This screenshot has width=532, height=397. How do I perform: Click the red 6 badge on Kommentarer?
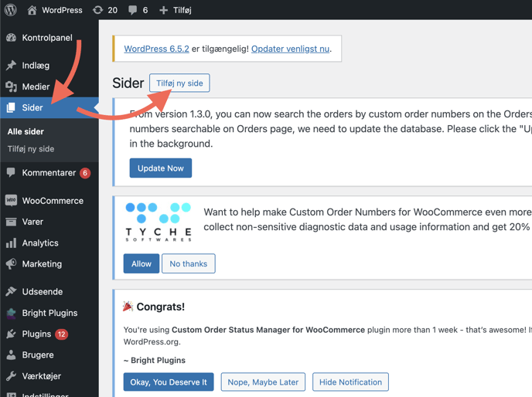(x=85, y=173)
